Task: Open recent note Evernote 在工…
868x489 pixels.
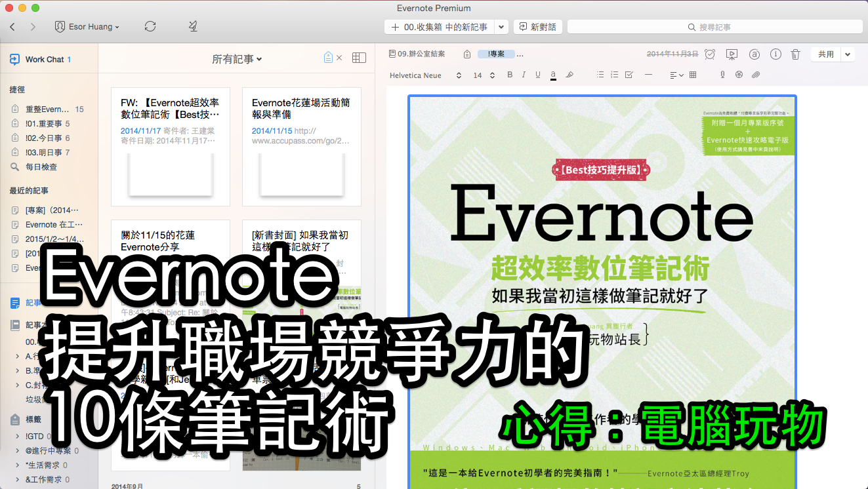Action: point(54,225)
